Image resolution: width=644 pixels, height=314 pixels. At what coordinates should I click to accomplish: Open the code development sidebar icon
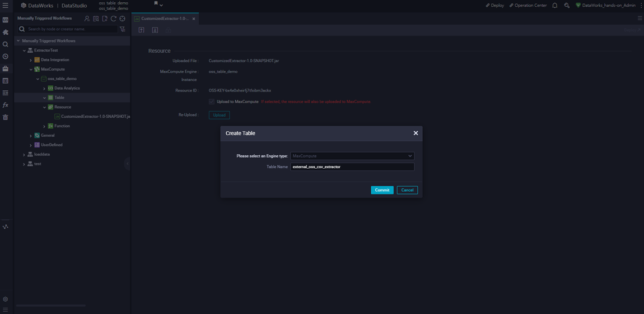pos(6,20)
